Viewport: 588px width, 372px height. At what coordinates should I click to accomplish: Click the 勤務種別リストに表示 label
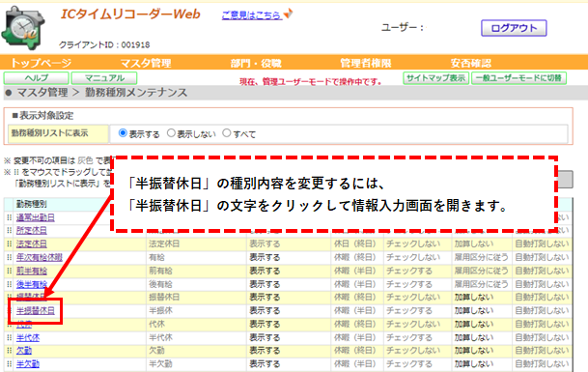[49, 133]
